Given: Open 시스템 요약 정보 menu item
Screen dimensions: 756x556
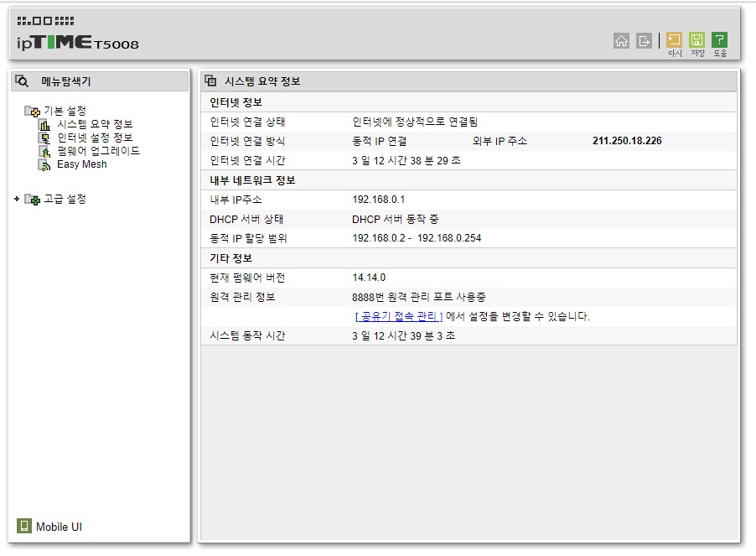Looking at the screenshot, I should click(95, 124).
